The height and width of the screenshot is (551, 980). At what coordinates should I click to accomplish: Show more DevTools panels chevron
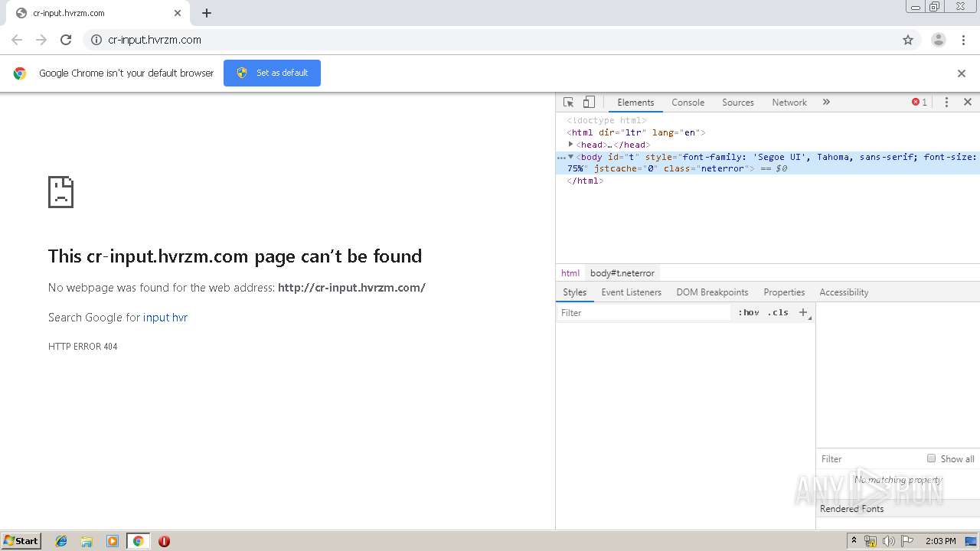coord(826,102)
